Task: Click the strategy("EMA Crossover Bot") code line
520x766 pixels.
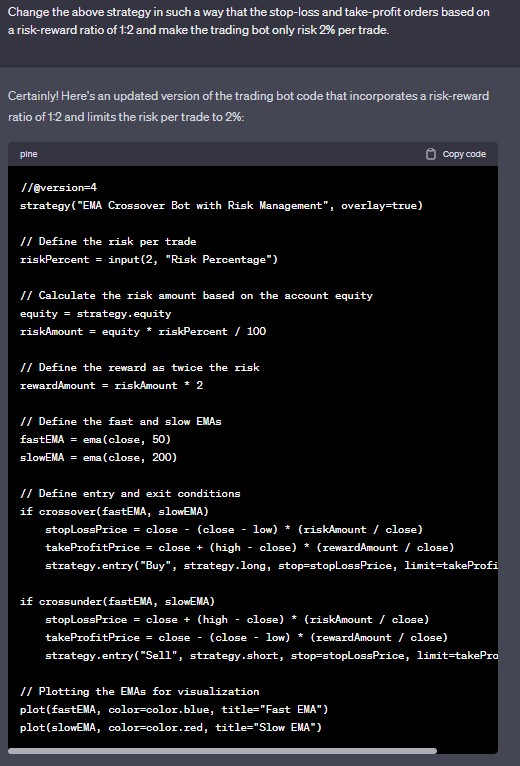Action: tap(221, 206)
